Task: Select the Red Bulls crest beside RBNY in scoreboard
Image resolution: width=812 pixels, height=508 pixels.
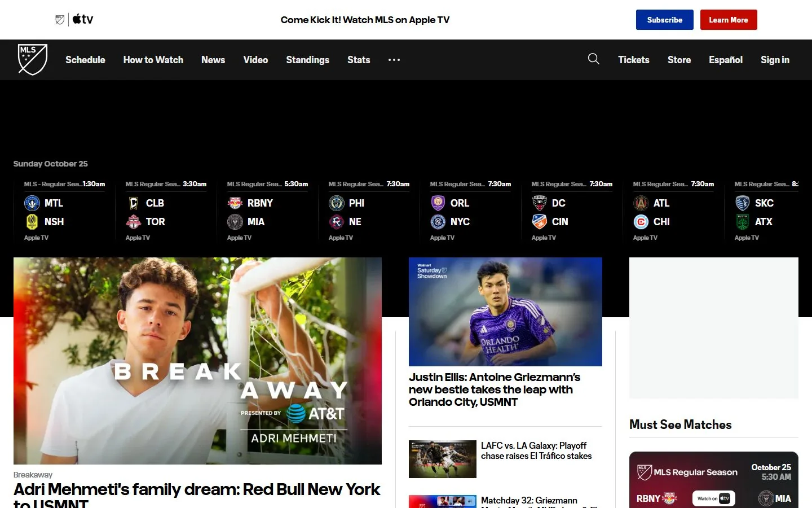Action: [235, 203]
